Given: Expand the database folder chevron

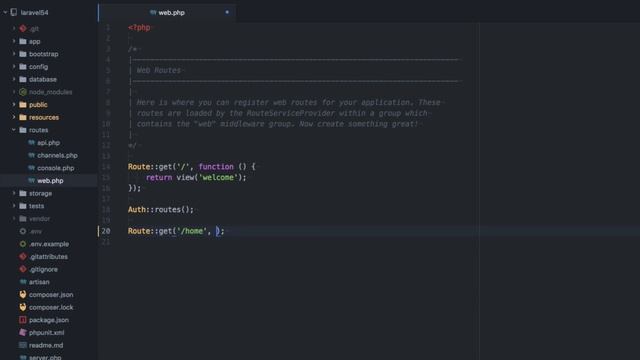Looking at the screenshot, I should click(x=14, y=79).
